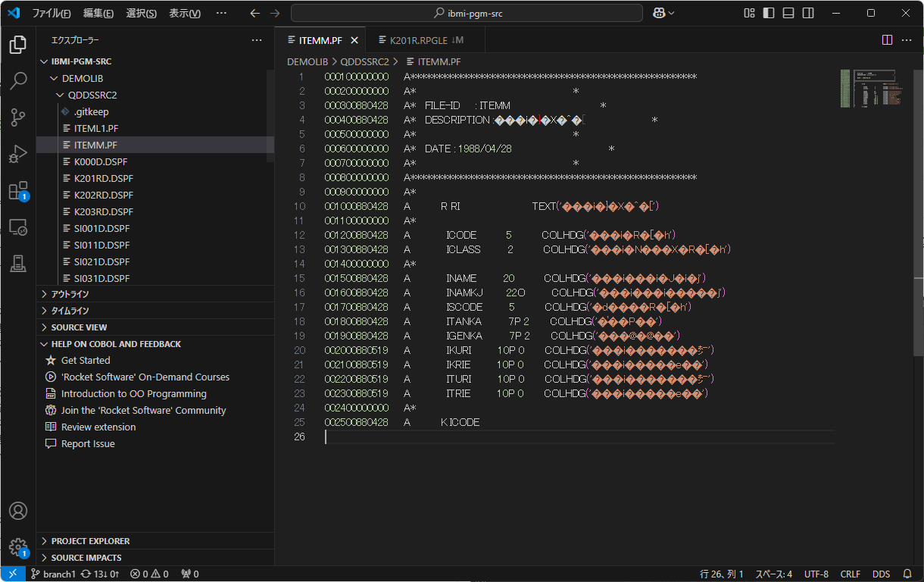Collapse HELP ON COBOL AND FEEDBACK section
The width and height of the screenshot is (924, 582).
click(x=155, y=344)
